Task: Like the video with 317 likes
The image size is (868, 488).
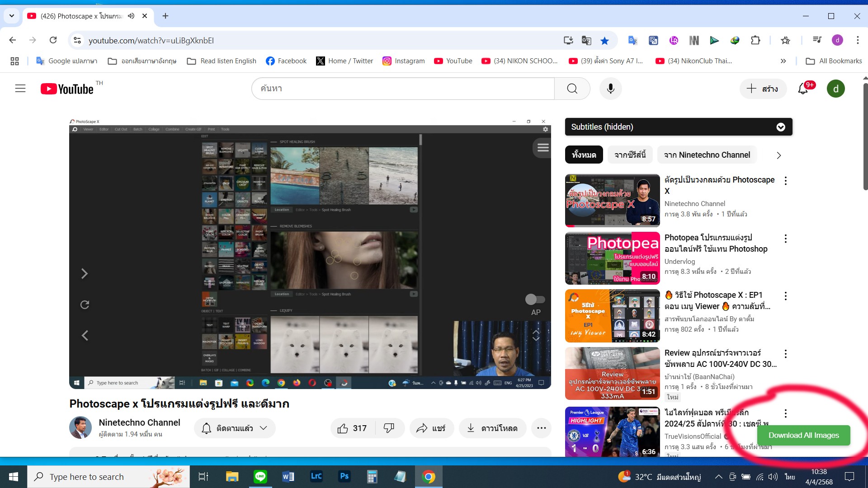Action: click(353, 428)
